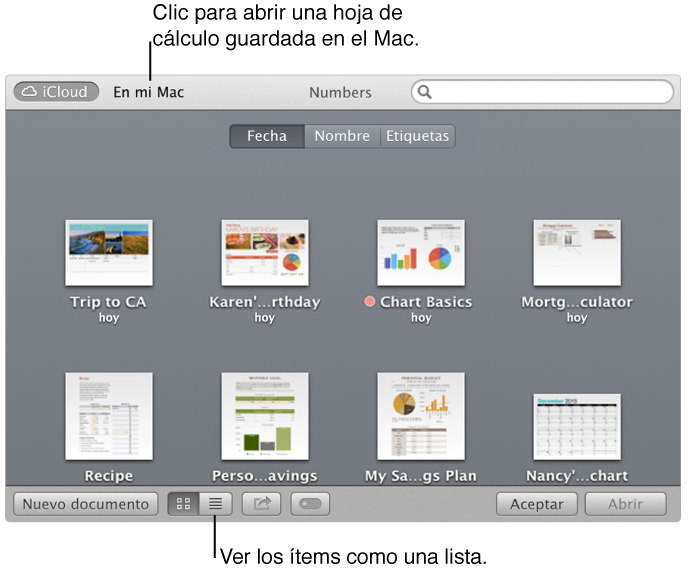Switch to iCloud document location
Image resolution: width=690 pixels, height=576 pixels.
pos(56,92)
